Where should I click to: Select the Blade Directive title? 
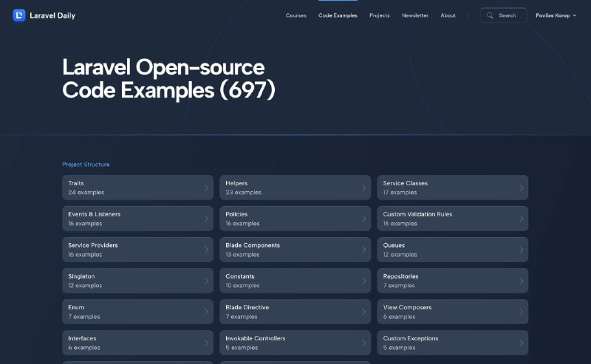click(x=247, y=307)
